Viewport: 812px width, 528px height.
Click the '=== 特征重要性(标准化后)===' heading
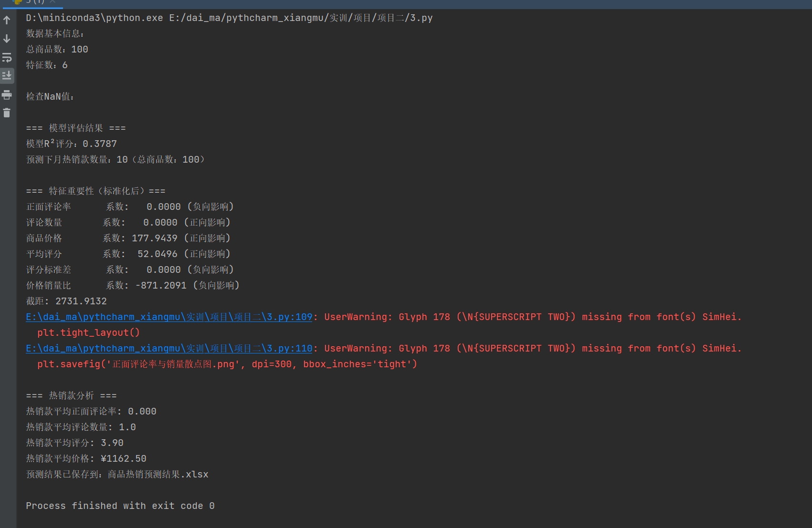pos(95,191)
